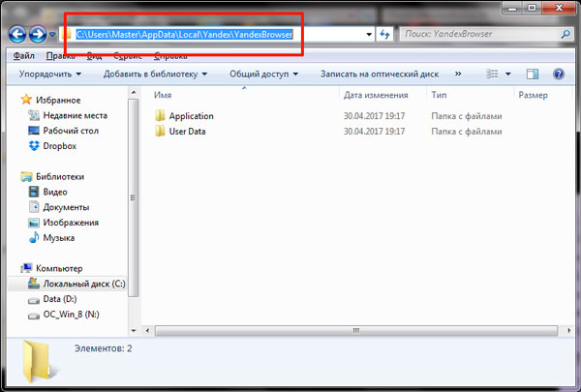Image resolution: width=581 pixels, height=392 pixels.
Task: Open Dropbox in Favorites
Action: click(x=59, y=146)
